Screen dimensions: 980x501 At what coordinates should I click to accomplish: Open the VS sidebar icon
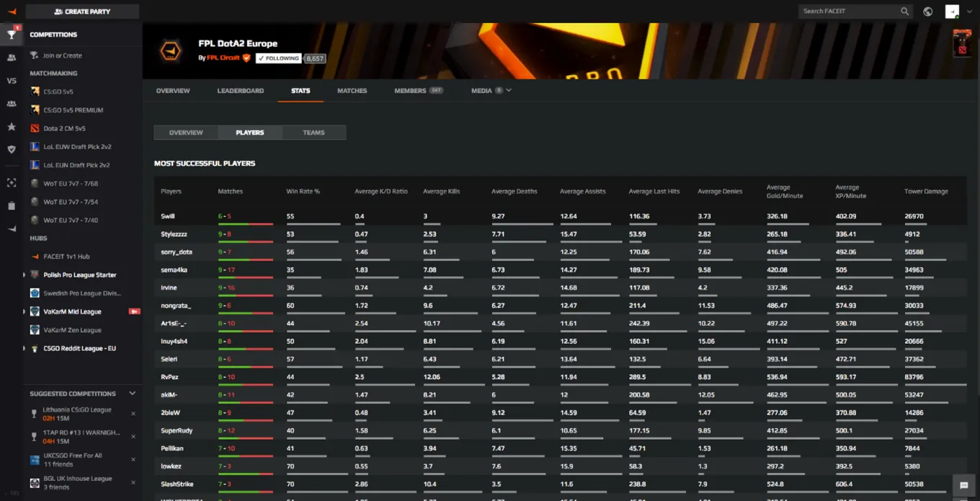pos(12,81)
